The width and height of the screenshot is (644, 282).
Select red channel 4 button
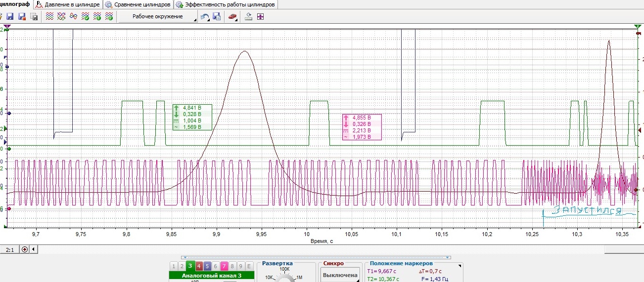[x=199, y=266]
